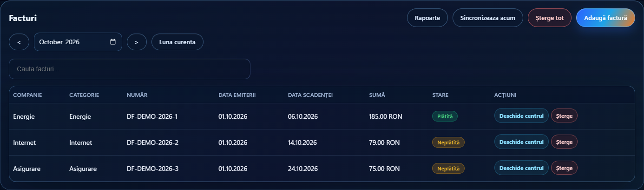Click the STARE column header
This screenshot has height=190, width=644.
coord(440,95)
